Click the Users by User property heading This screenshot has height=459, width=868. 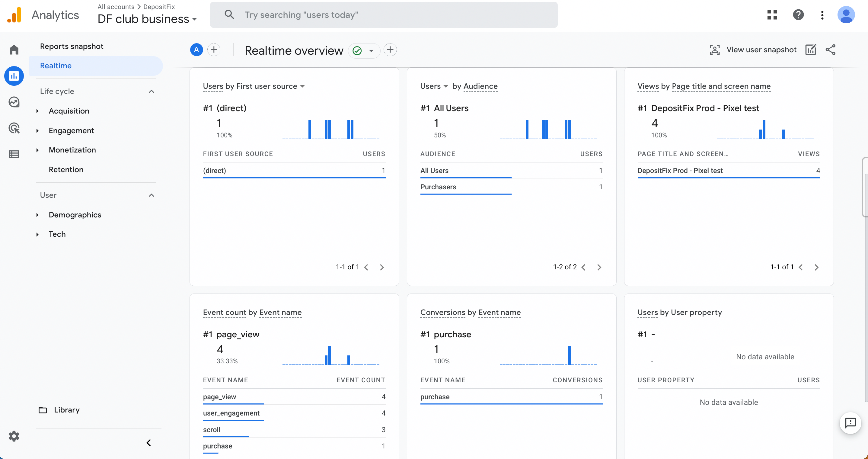(x=680, y=312)
